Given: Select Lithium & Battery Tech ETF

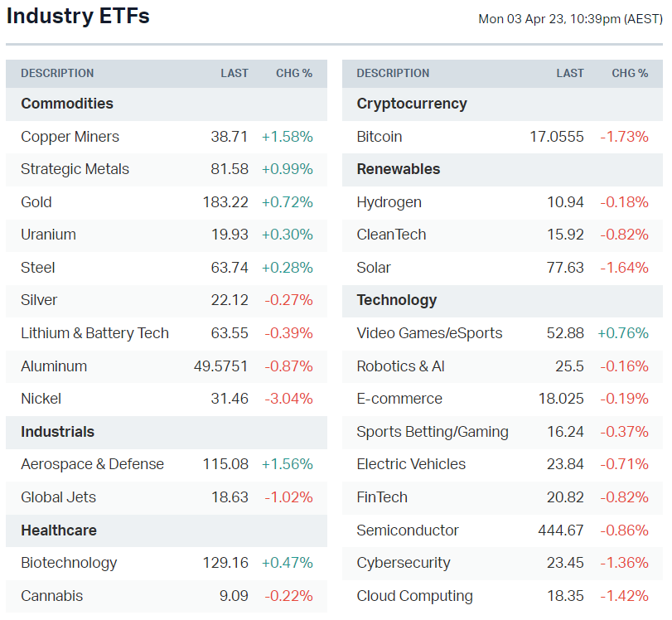Looking at the screenshot, I should [x=94, y=333].
